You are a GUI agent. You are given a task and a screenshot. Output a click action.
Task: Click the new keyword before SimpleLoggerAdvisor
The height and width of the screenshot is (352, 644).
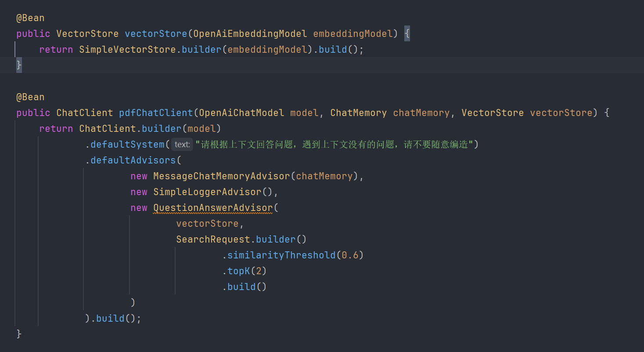point(139,192)
